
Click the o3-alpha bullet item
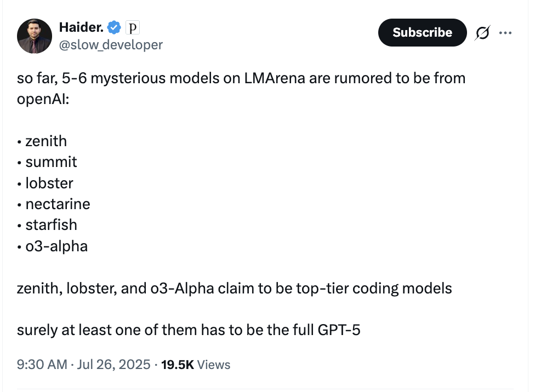[x=56, y=246]
